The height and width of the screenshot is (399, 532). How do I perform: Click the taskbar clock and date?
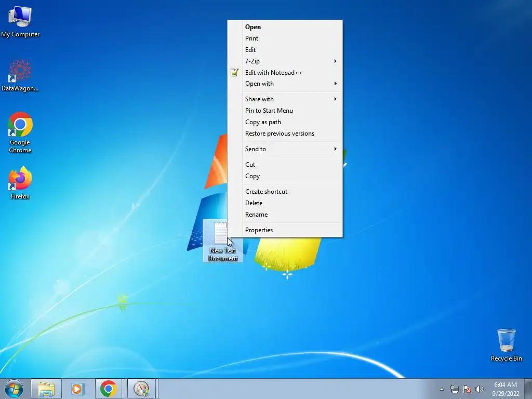506,389
